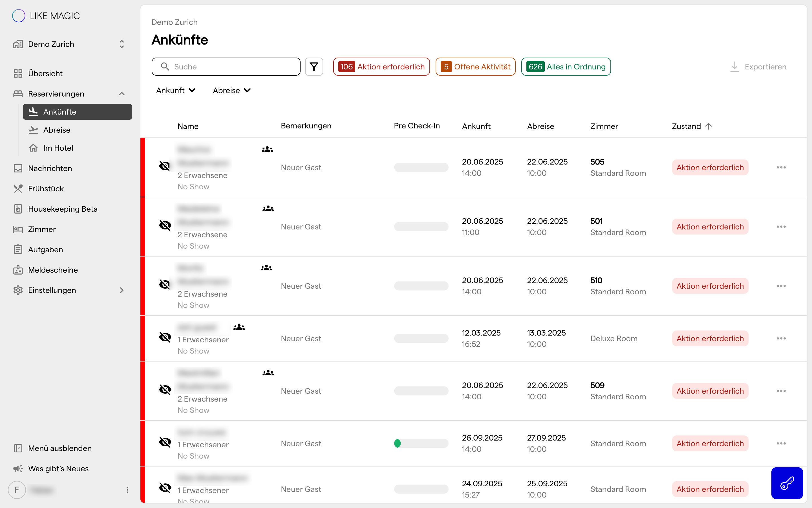Toggle the Aktion erforderlich filter chip
812x508 pixels.
[x=381, y=67]
